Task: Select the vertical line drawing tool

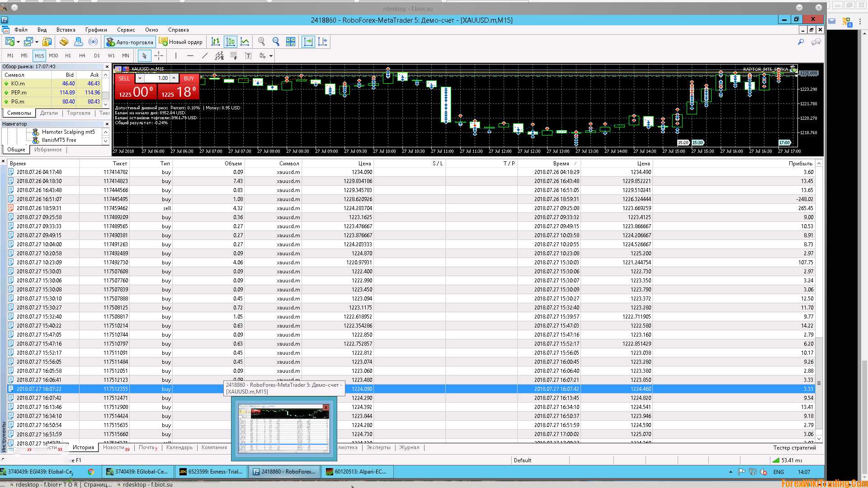Action: (x=176, y=56)
